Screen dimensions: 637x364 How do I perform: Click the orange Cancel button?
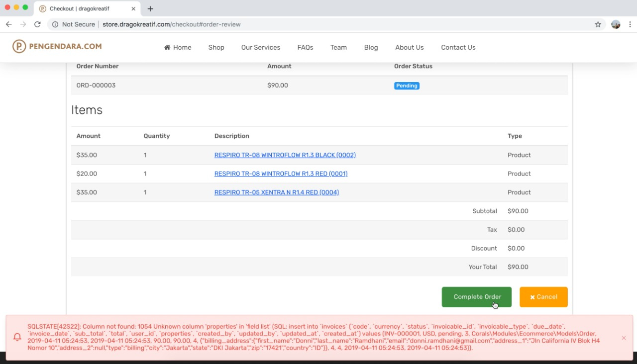(x=543, y=297)
